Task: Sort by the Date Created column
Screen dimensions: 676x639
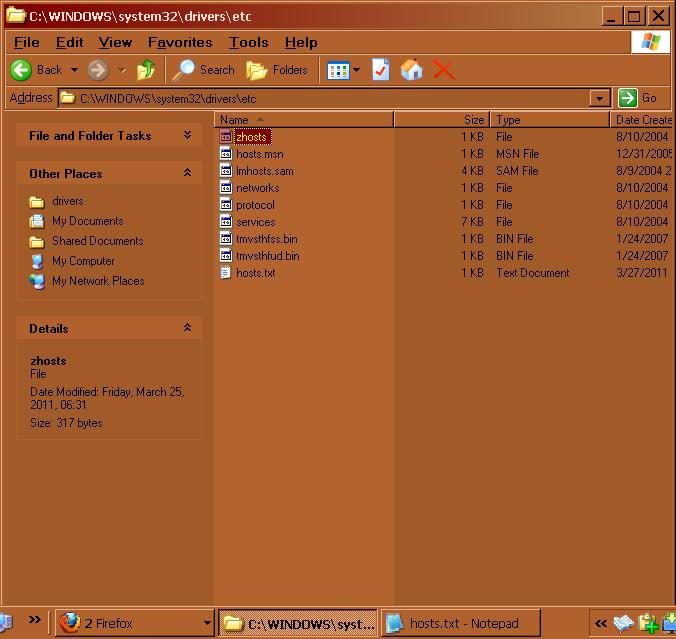Action: 643,119
